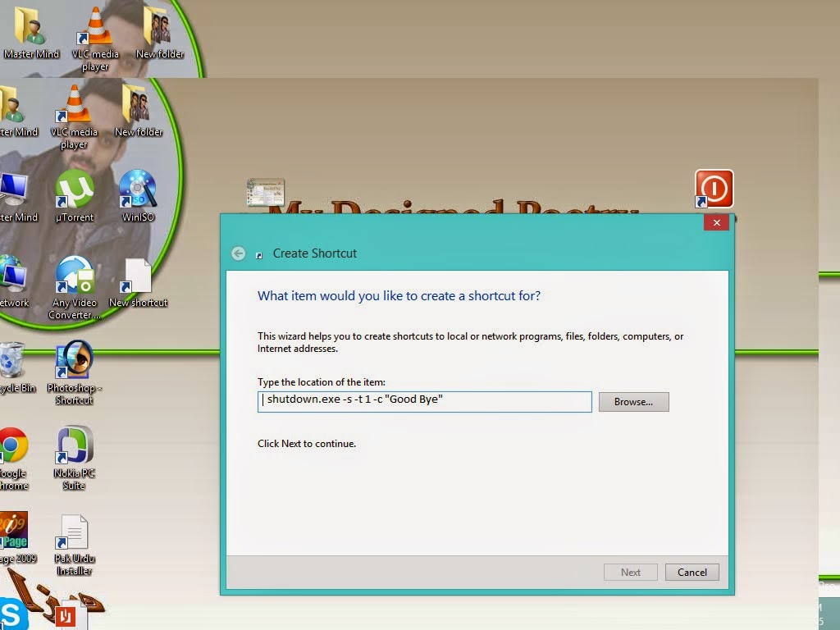This screenshot has width=840, height=630.
Task: Click the back arrow in the wizard
Action: (x=238, y=253)
